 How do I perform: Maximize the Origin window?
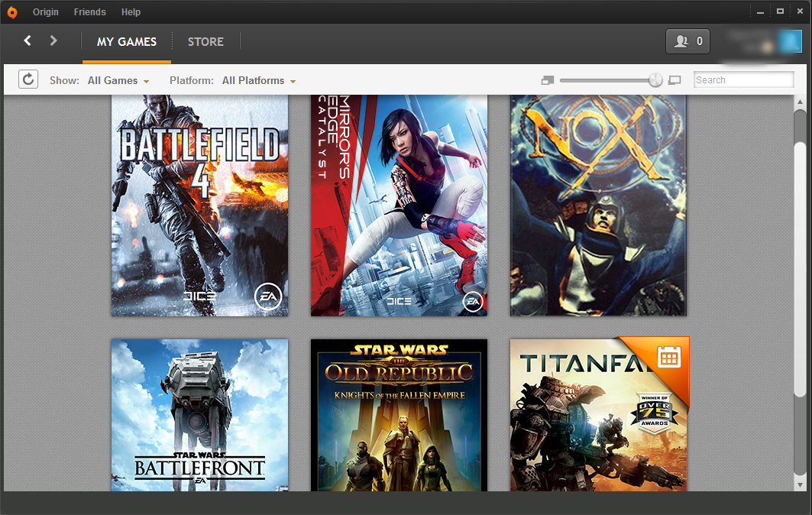[780, 11]
